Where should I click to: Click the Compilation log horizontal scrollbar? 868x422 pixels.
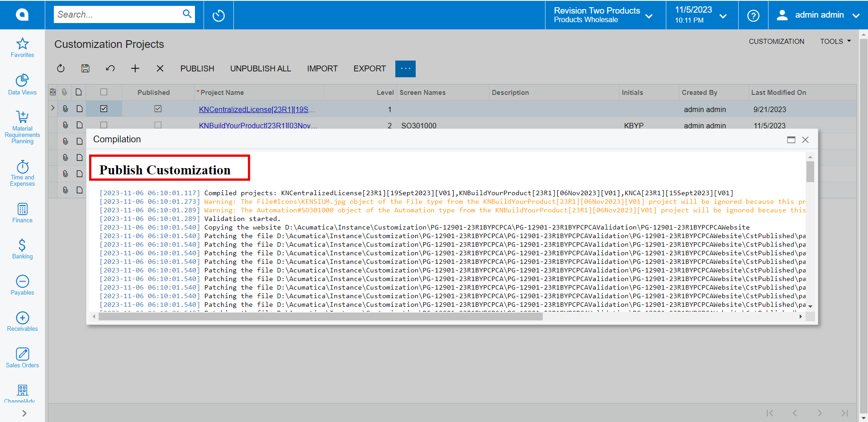(320, 317)
